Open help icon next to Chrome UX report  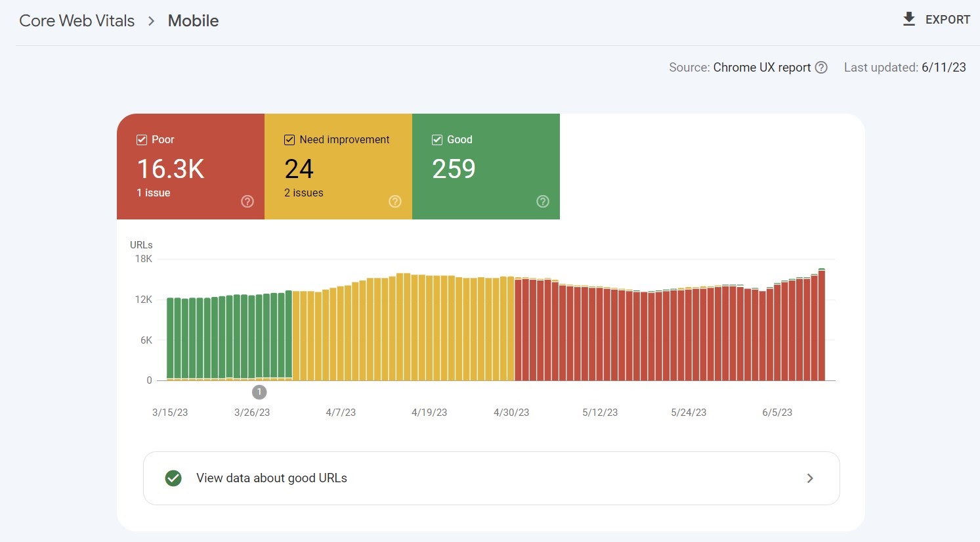point(821,68)
